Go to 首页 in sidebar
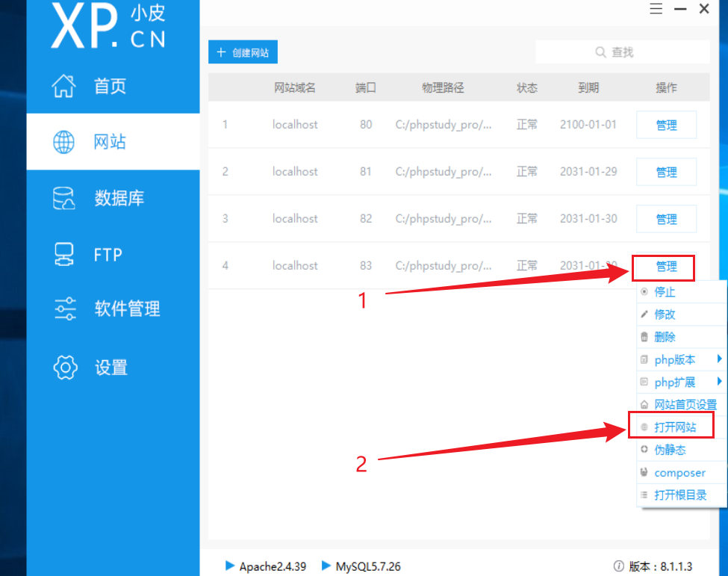 click(x=113, y=86)
